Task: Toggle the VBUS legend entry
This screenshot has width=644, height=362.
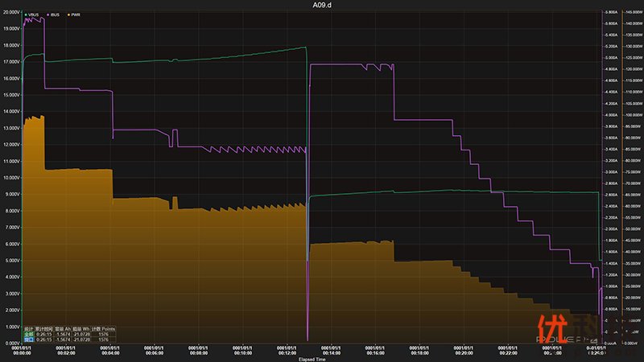Action: [36, 15]
